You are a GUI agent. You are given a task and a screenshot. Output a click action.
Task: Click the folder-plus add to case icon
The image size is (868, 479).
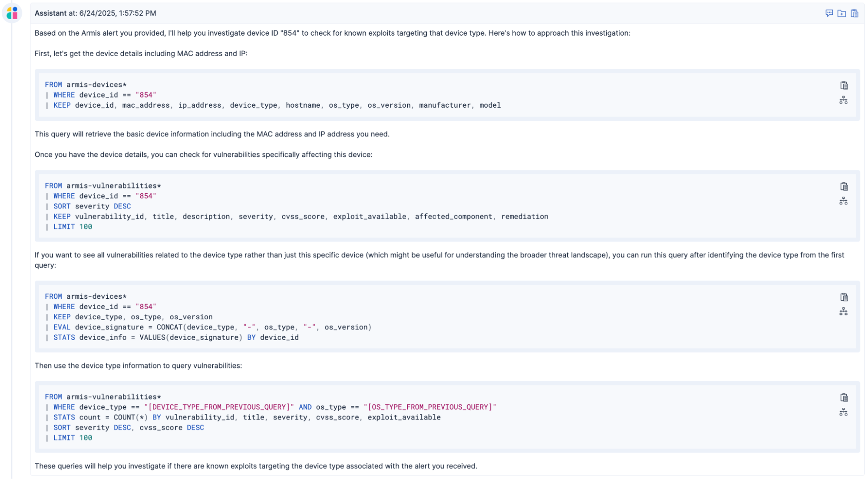[842, 13]
